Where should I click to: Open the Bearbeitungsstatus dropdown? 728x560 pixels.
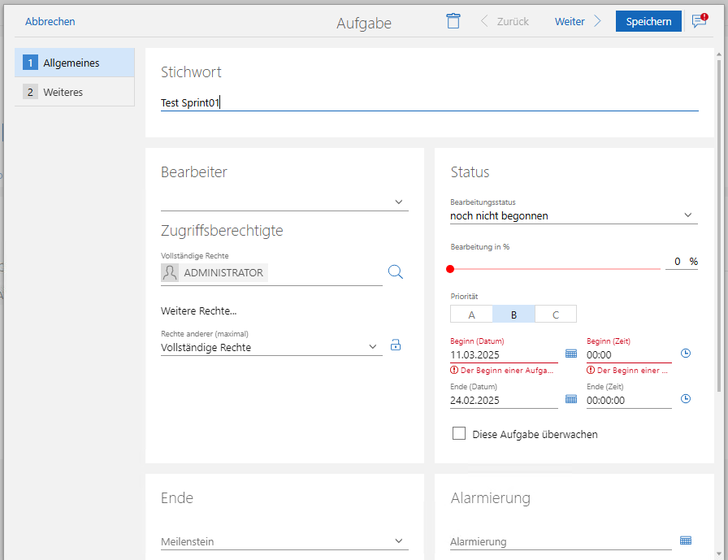(687, 215)
